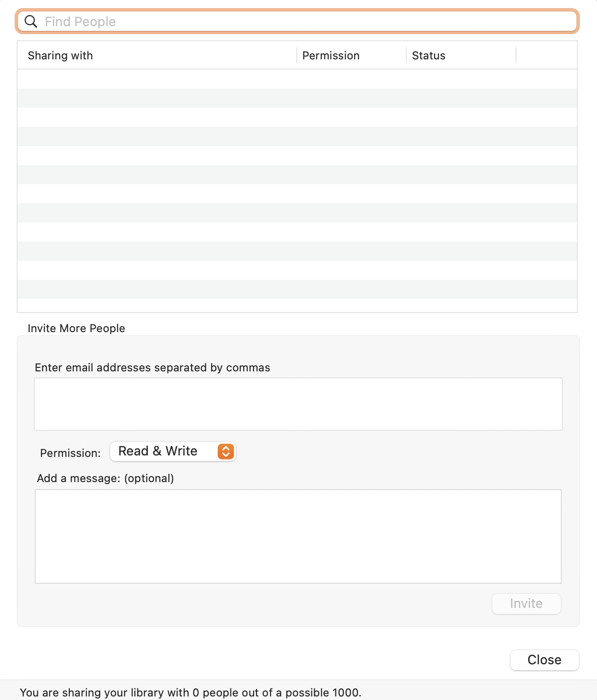Click the orange arrows on permission selector

[x=226, y=451]
